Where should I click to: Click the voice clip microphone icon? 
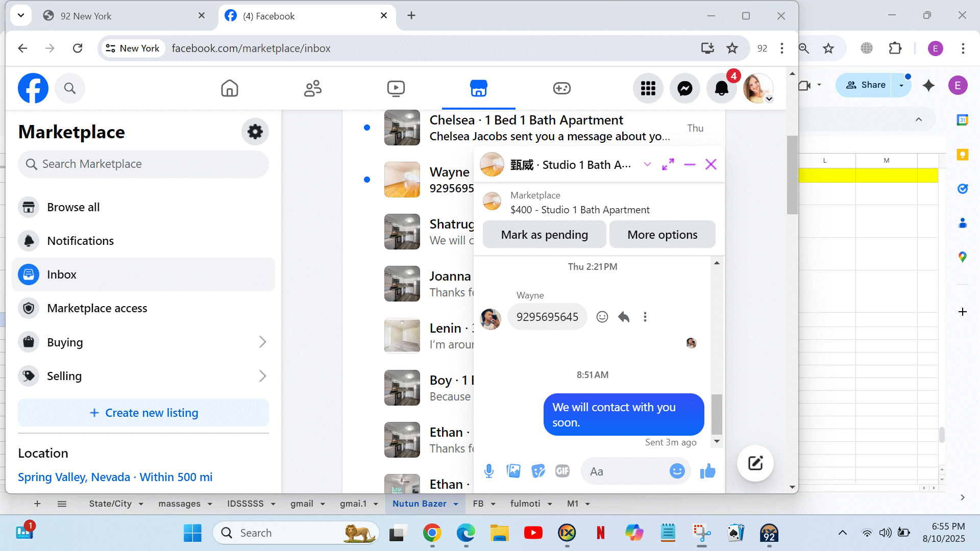point(488,471)
